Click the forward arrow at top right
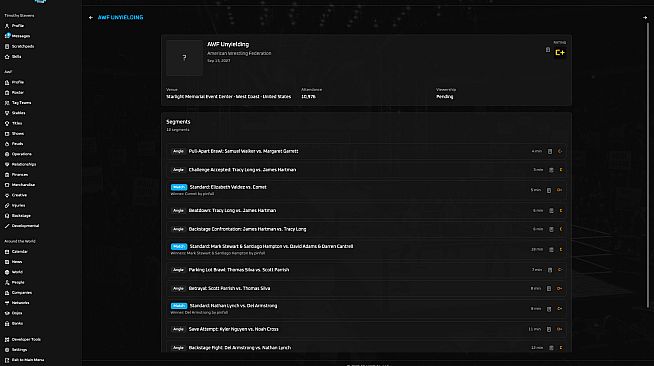 [x=645, y=18]
